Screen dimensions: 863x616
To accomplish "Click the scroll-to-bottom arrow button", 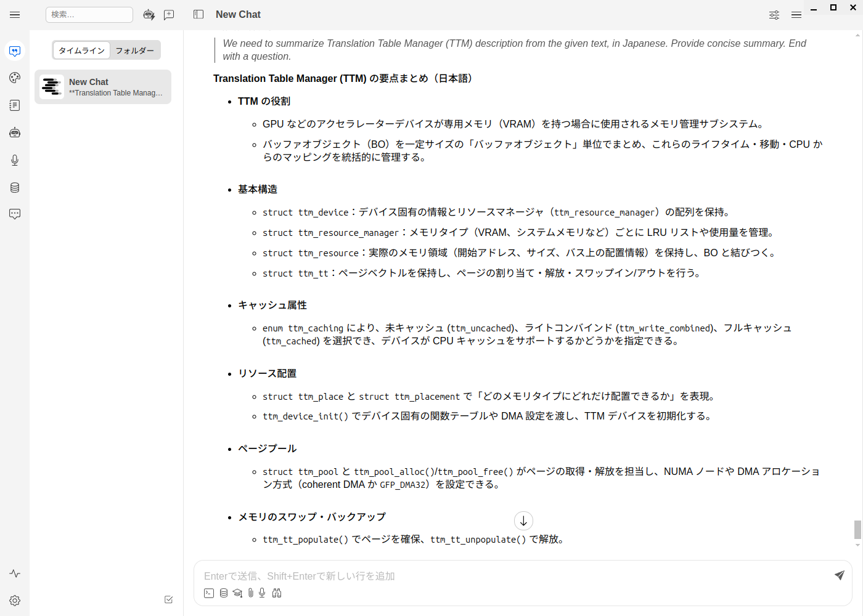I will pyautogui.click(x=523, y=521).
